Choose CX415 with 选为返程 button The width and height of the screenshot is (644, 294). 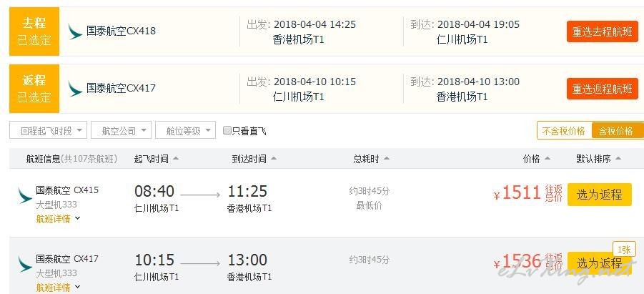click(x=600, y=195)
